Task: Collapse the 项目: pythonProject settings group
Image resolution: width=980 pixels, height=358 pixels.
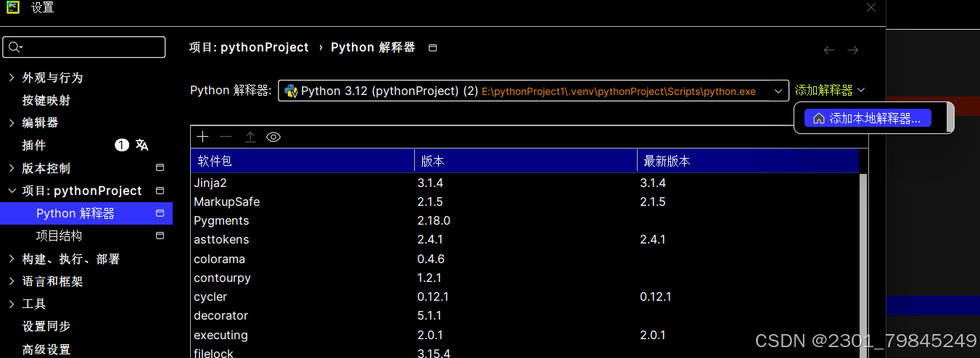Action: pos(12,191)
